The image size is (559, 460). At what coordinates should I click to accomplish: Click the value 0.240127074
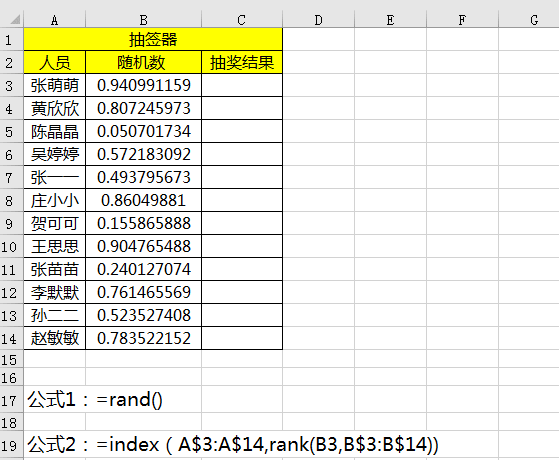(144, 269)
